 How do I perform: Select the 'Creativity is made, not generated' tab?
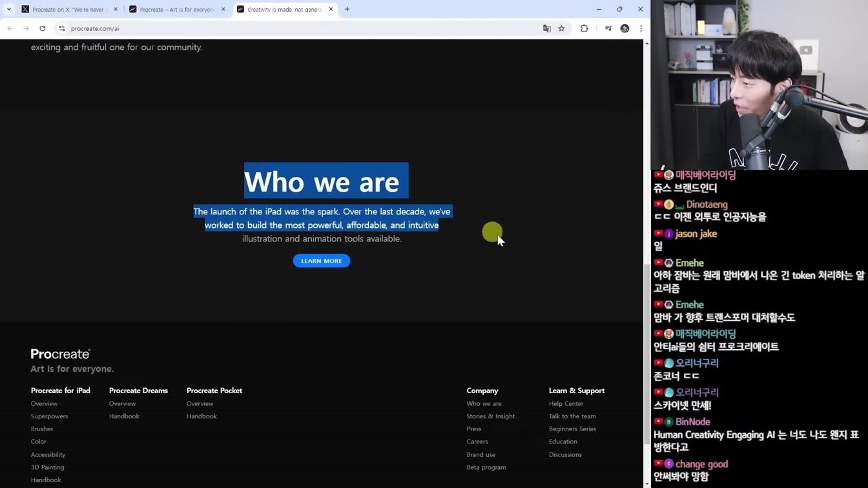point(284,10)
